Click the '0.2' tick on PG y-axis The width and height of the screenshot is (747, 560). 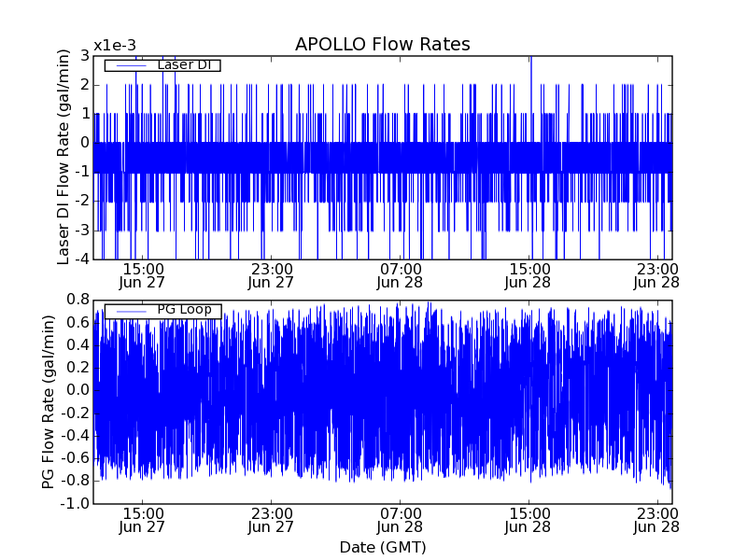pos(78,368)
